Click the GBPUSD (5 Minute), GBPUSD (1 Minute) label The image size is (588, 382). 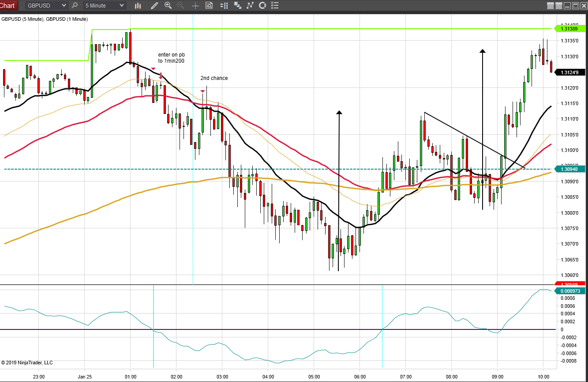pyautogui.click(x=45, y=19)
